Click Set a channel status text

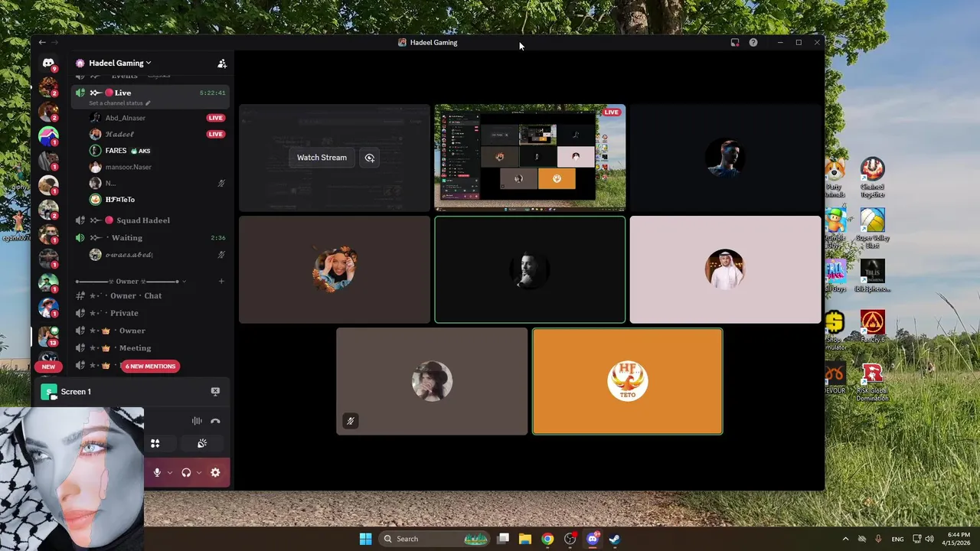tap(116, 103)
